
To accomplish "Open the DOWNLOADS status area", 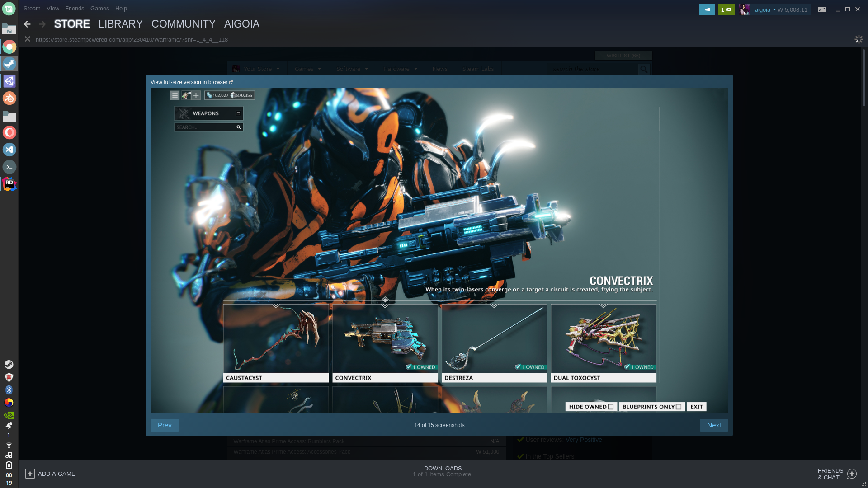I will pos(443,471).
